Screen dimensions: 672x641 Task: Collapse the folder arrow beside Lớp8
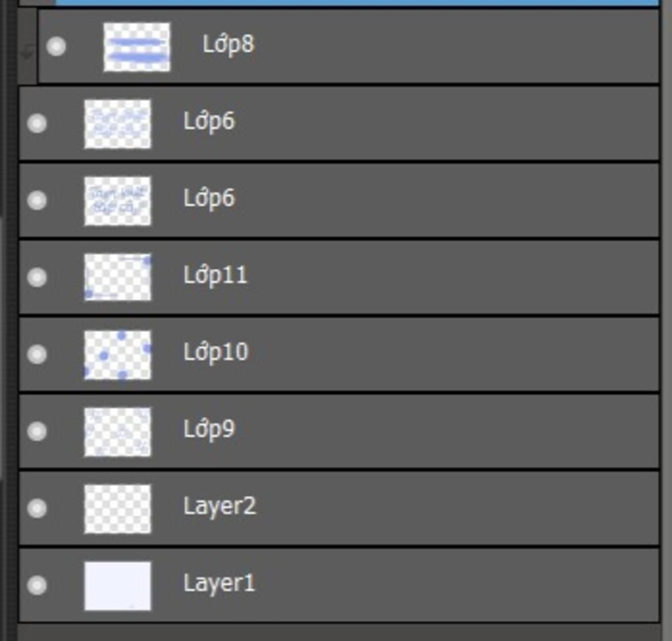tap(28, 54)
